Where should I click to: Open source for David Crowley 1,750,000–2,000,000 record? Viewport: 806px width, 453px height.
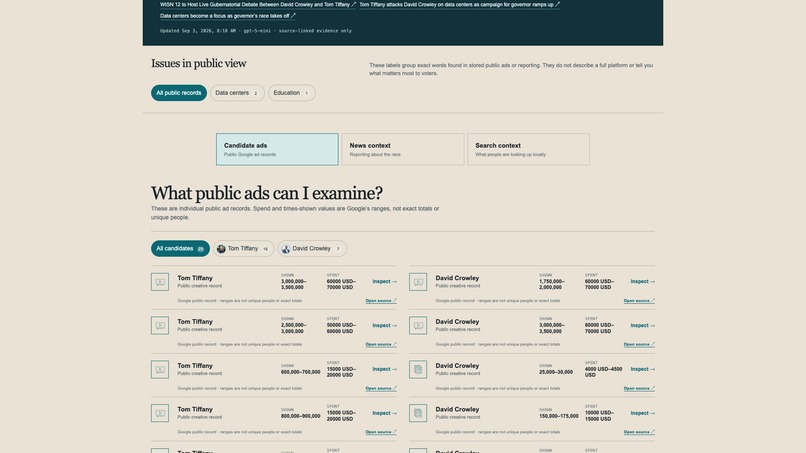(639, 301)
